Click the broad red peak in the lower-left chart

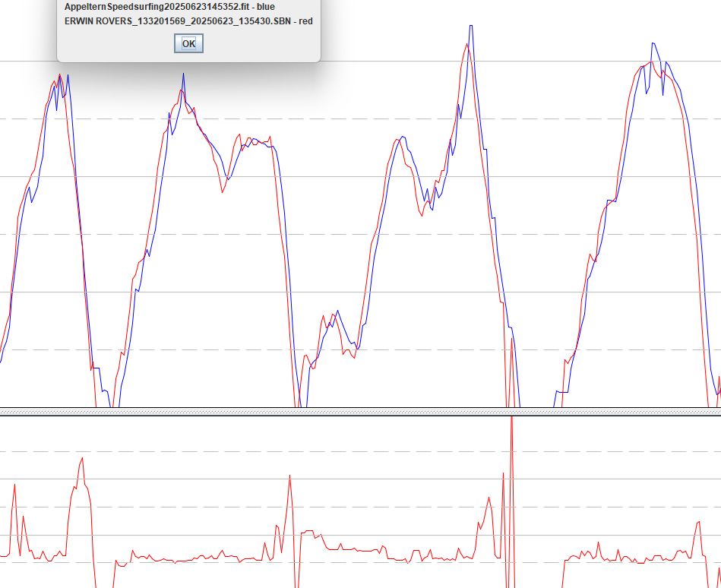[x=82, y=459]
